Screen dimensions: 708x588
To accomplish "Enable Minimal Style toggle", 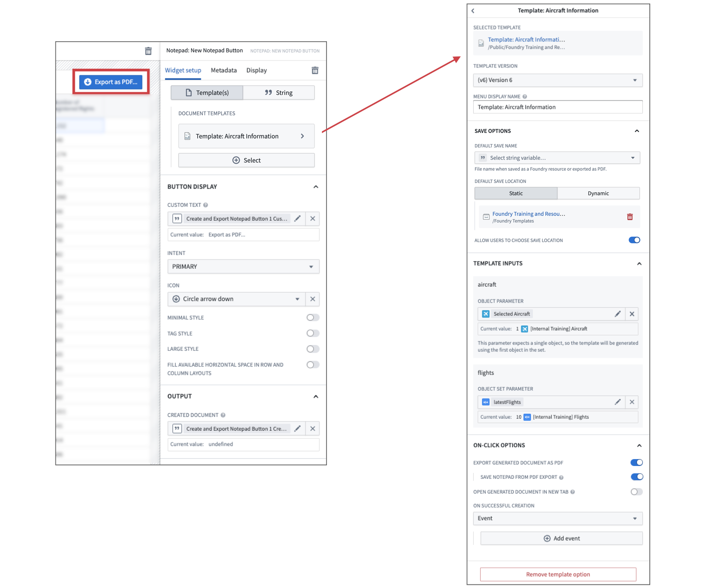I will coord(313,317).
